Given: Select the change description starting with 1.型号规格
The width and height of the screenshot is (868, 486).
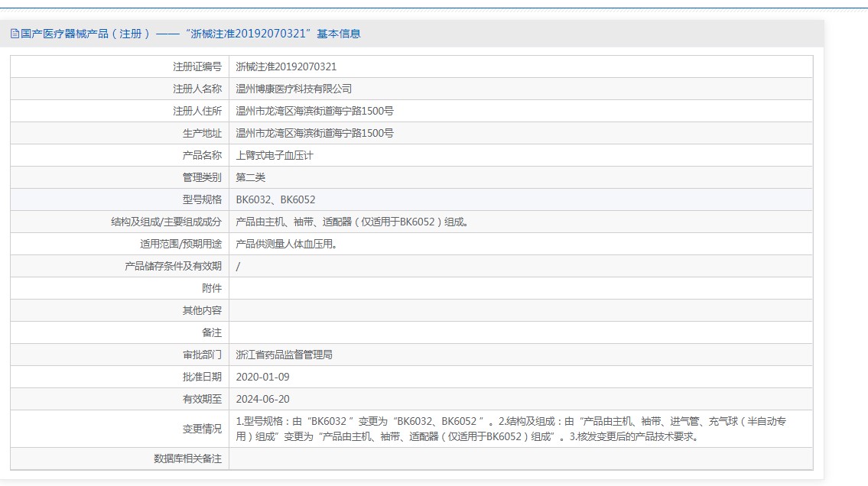Looking at the screenshot, I should [x=511, y=429].
